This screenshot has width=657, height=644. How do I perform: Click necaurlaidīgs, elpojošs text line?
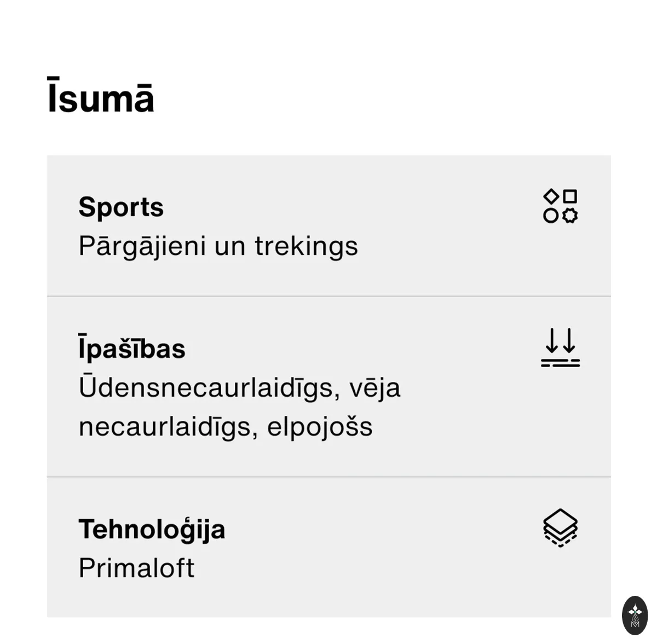click(226, 427)
